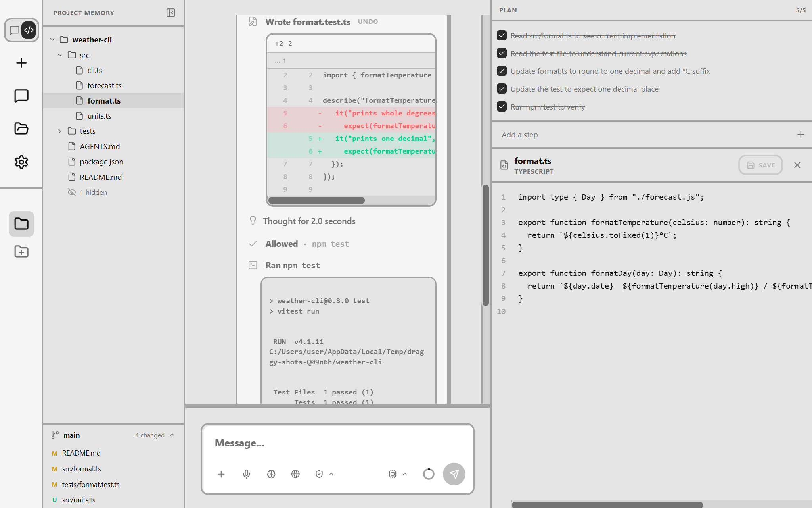
Task: Collapse the Project Memory panel
Action: click(x=171, y=13)
